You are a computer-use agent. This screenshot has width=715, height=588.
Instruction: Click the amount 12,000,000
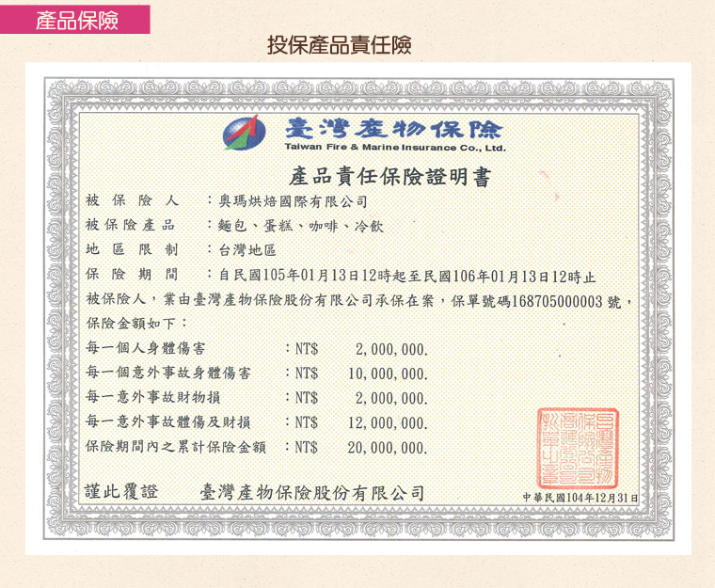point(388,423)
